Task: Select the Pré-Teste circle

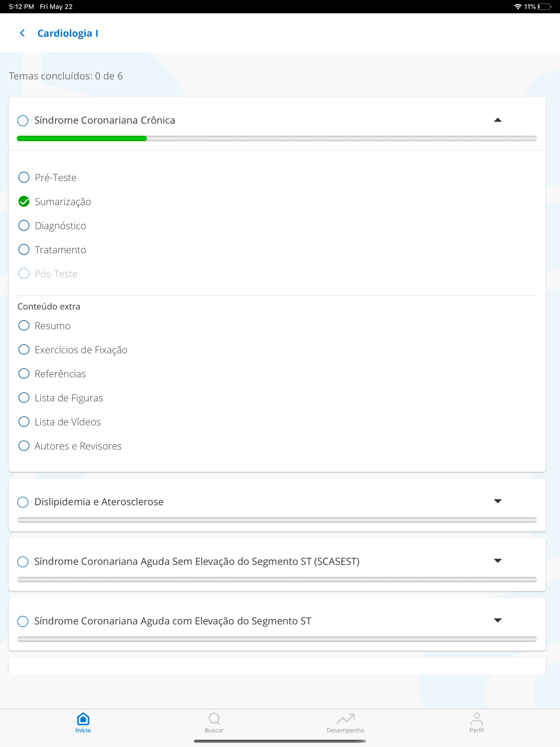Action: coord(24,178)
